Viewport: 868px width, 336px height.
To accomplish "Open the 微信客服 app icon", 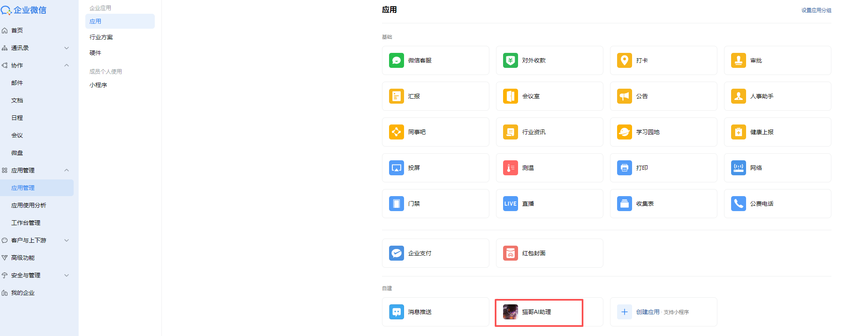I will point(396,60).
